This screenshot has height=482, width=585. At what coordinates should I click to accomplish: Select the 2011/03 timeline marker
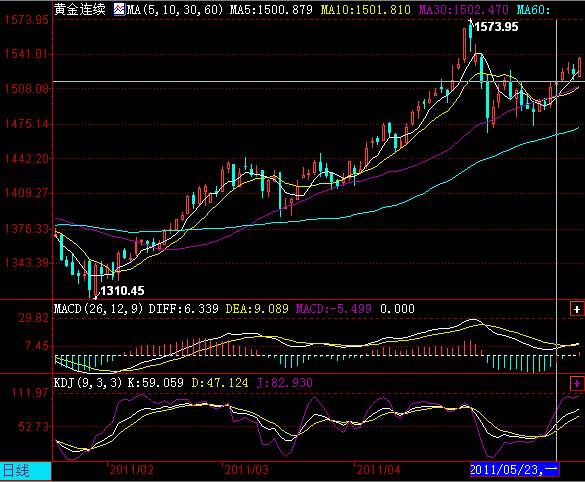click(247, 470)
